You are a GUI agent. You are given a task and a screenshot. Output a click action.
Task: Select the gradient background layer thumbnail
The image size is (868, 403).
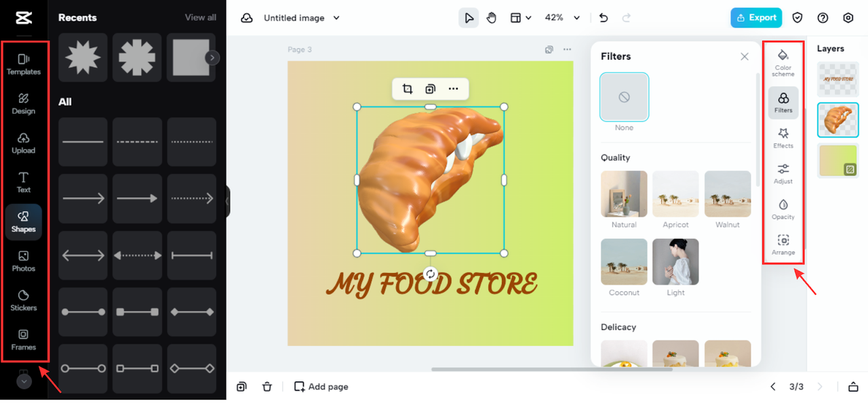click(838, 161)
